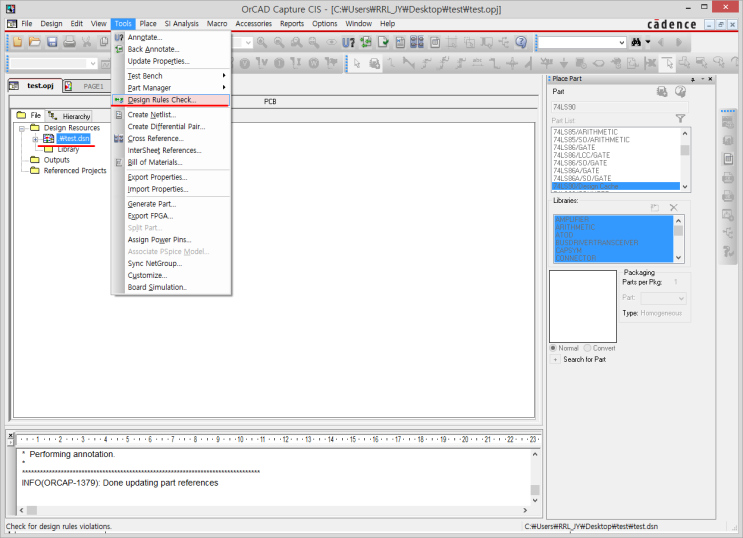Select the test.opj tab
The height and width of the screenshot is (538, 743).
(36, 86)
